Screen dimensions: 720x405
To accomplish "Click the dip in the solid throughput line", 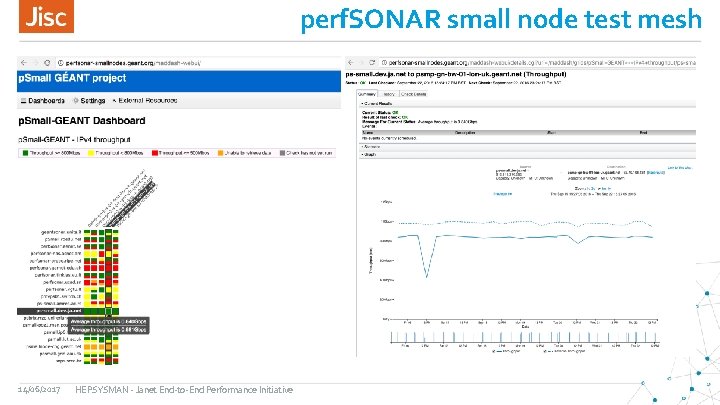I will (427, 276).
